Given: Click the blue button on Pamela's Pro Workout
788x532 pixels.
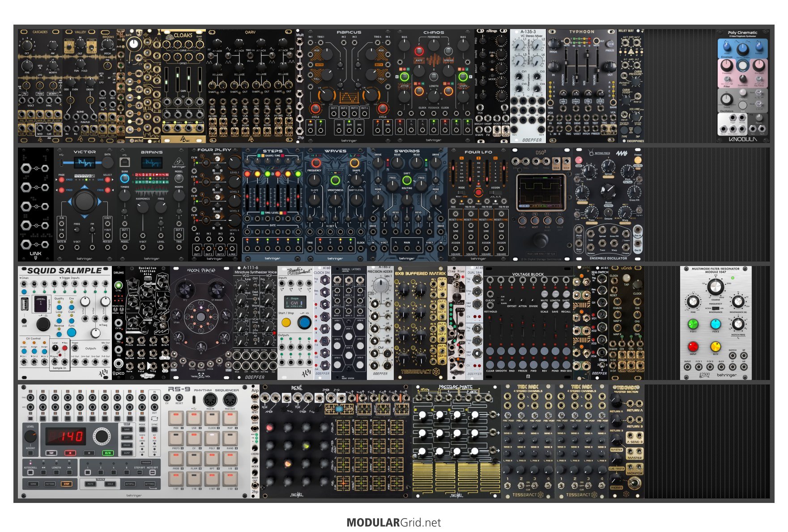Looking at the screenshot, I should tap(304, 322).
